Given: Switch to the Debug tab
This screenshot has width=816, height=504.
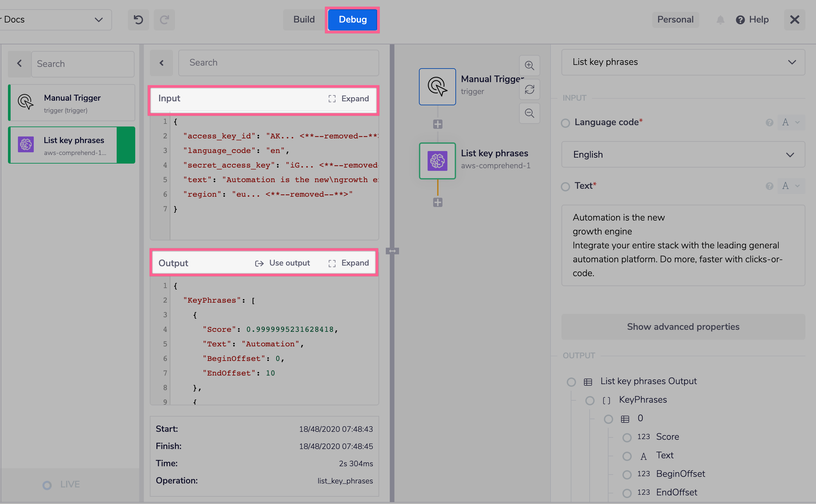Looking at the screenshot, I should pos(352,19).
